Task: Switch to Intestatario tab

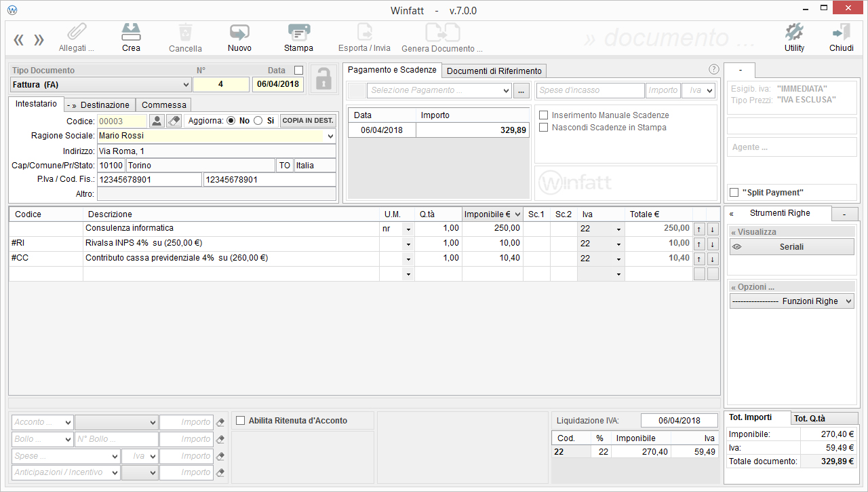Action: (36, 104)
